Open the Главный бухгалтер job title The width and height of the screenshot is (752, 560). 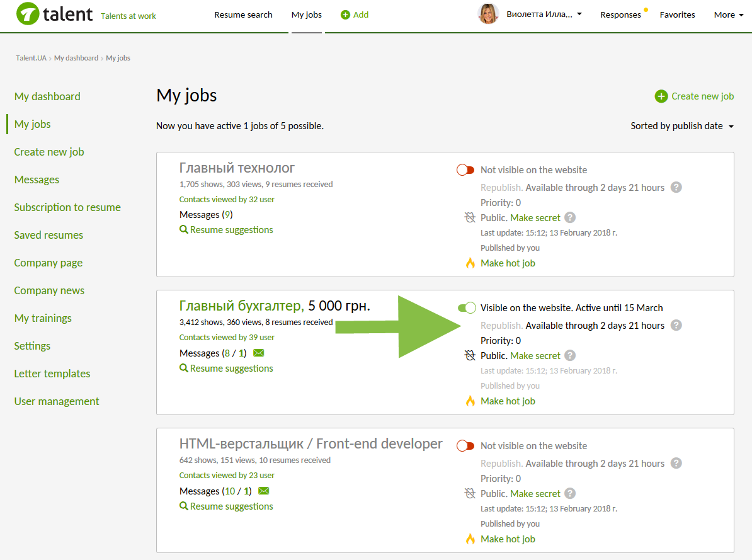coord(242,306)
